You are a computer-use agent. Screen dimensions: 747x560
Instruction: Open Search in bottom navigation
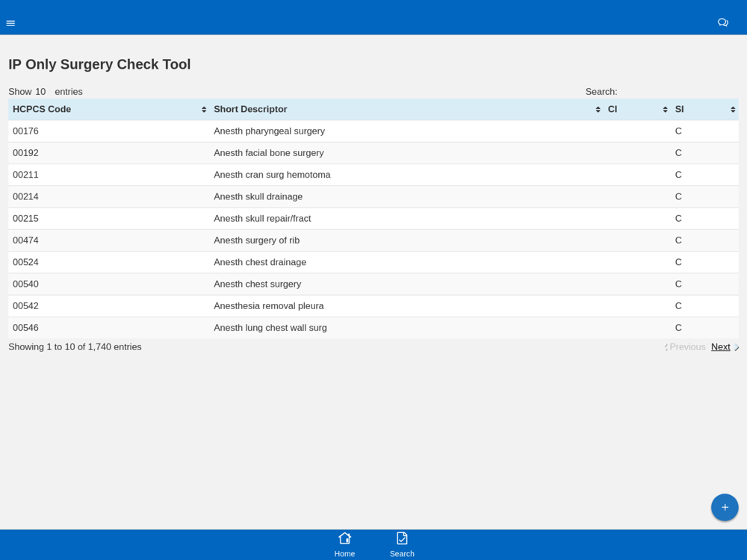coord(402,544)
